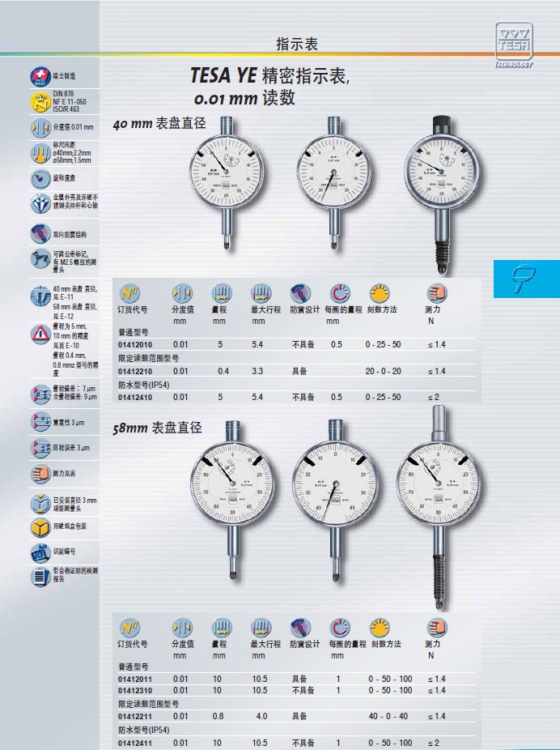
Task: Click the yellow box icon for 用硬纸盒包装
Action: [x=40, y=527]
